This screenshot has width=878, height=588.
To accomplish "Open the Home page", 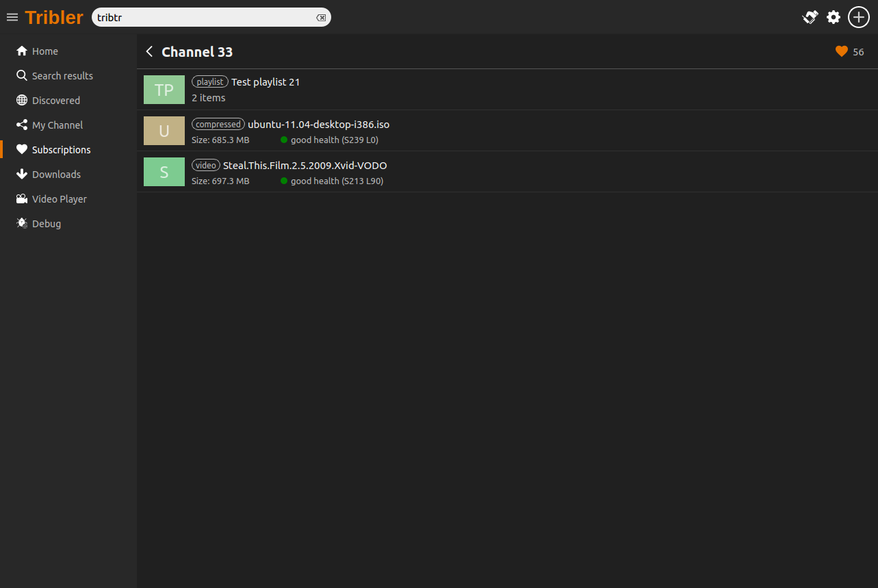I will (x=45, y=51).
